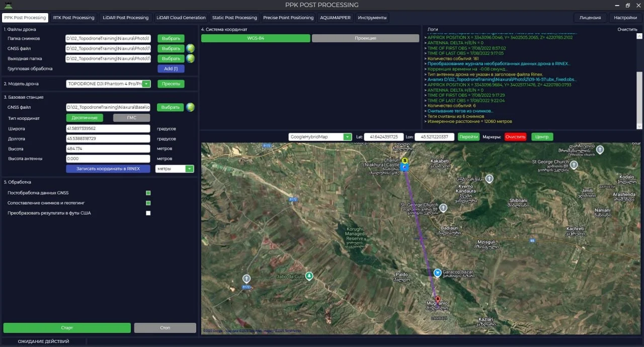The width and height of the screenshot is (644, 347).
Task: Toggle the Постобработка данных GNSS checkbox
Action: (148, 193)
